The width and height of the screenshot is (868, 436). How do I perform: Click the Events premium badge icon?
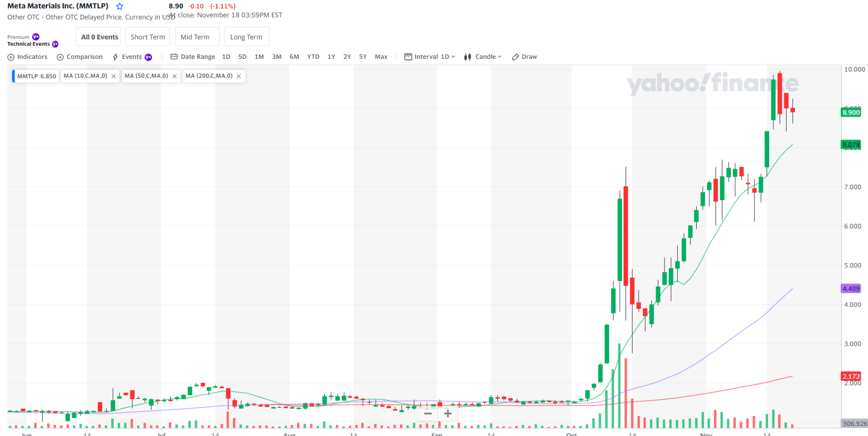point(148,57)
